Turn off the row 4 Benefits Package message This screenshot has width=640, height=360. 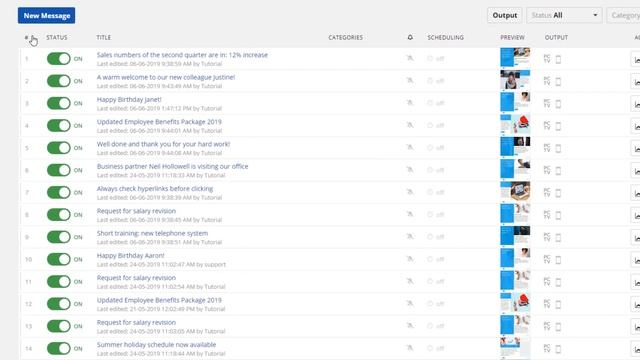pos(59,125)
